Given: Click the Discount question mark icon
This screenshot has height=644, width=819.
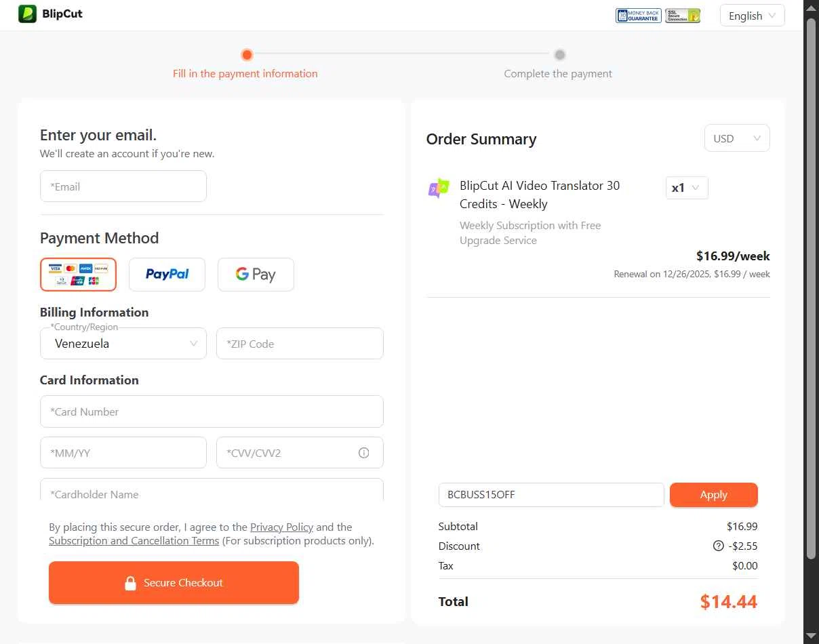Looking at the screenshot, I should [719, 546].
